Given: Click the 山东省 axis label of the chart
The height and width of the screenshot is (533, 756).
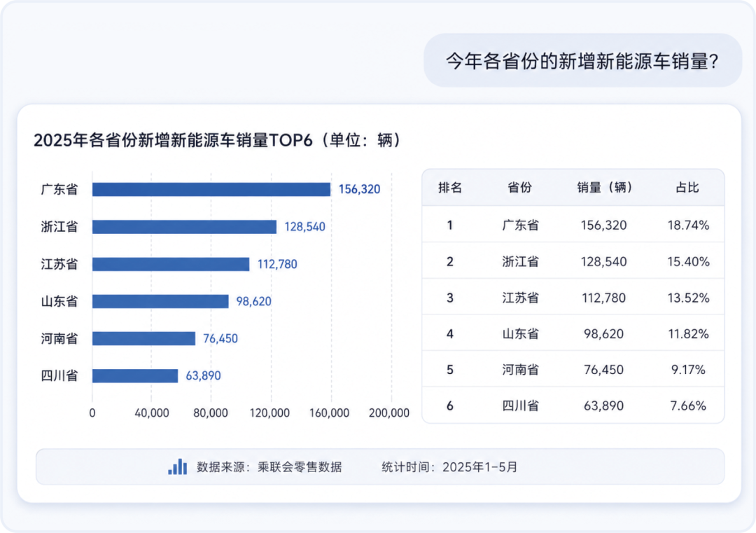Looking at the screenshot, I should pyautogui.click(x=59, y=301).
